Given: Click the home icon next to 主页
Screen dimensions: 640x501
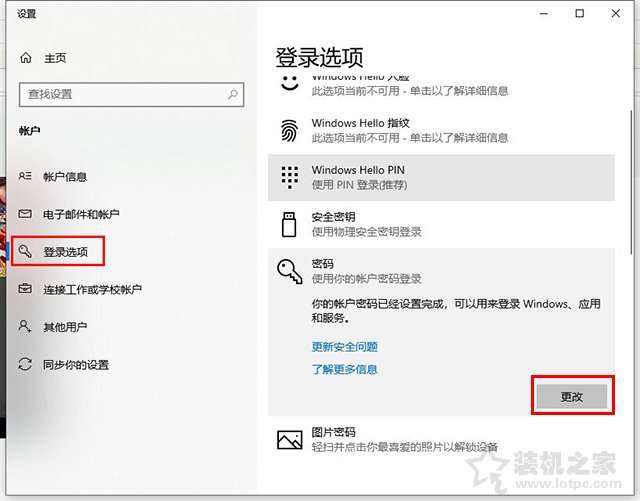Looking at the screenshot, I should (x=26, y=58).
